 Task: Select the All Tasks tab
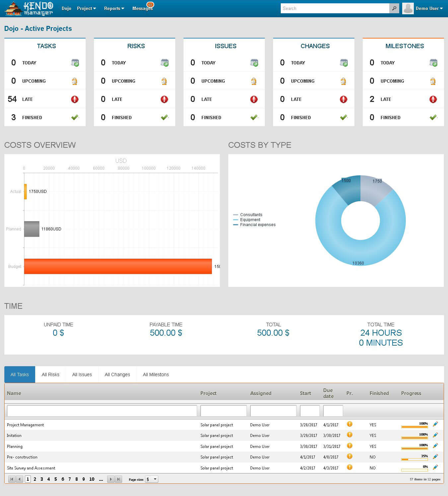20,374
